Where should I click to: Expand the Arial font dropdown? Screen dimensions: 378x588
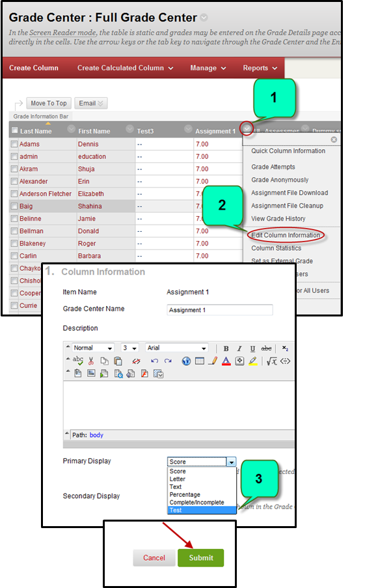point(204,348)
